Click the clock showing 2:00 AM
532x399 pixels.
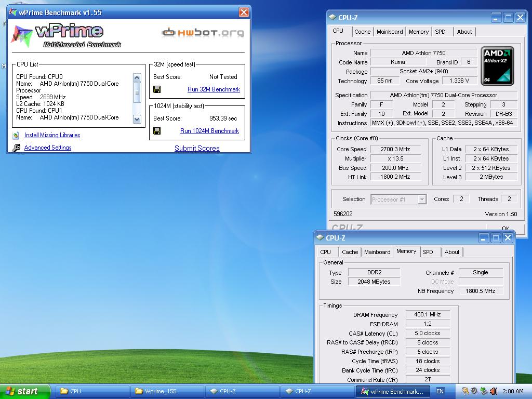pyautogui.click(x=513, y=391)
